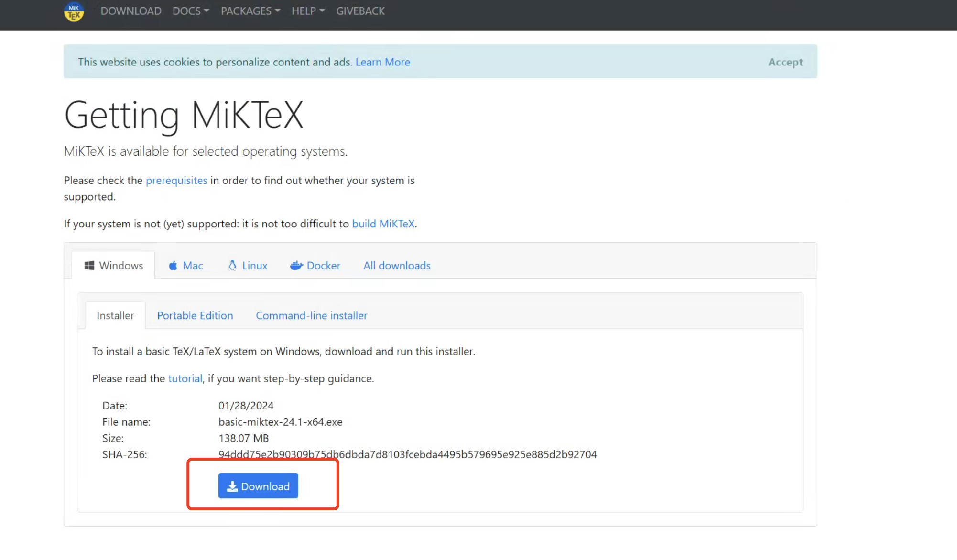Viewport: 957px width, 560px height.
Task: Accept the cookie notice
Action: (785, 62)
